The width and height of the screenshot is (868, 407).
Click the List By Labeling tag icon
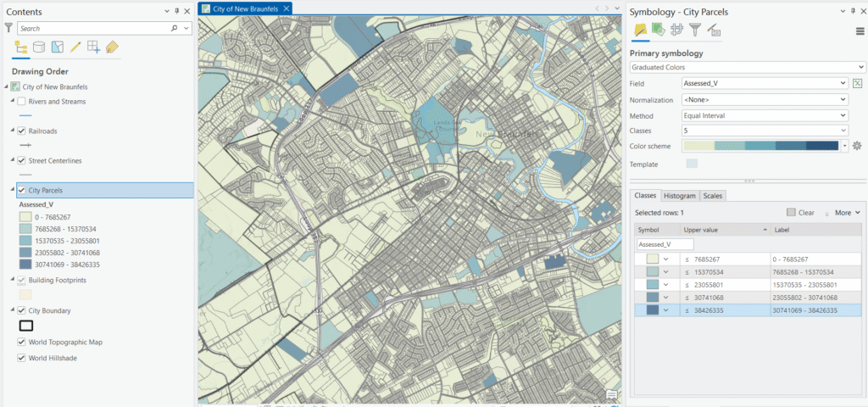(113, 47)
